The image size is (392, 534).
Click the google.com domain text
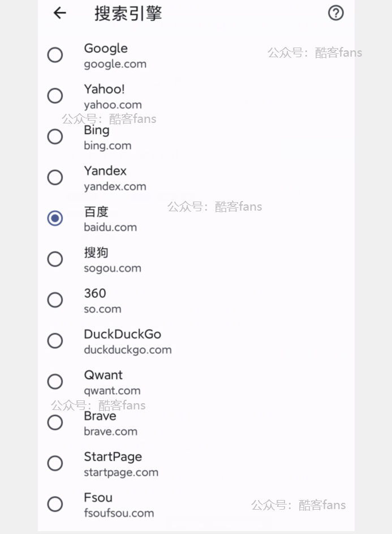pyautogui.click(x=115, y=64)
